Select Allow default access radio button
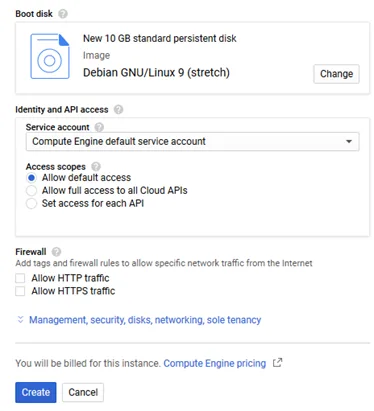 pyautogui.click(x=31, y=178)
